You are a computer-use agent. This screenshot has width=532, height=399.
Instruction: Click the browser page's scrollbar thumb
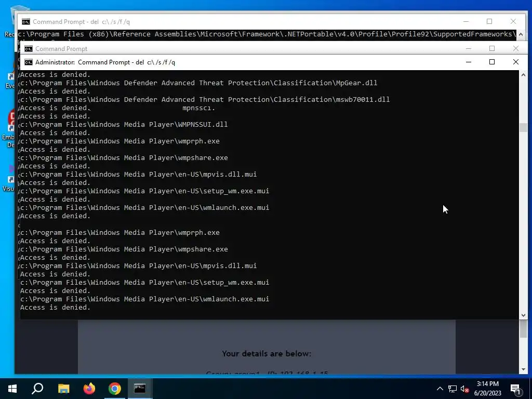(523, 329)
